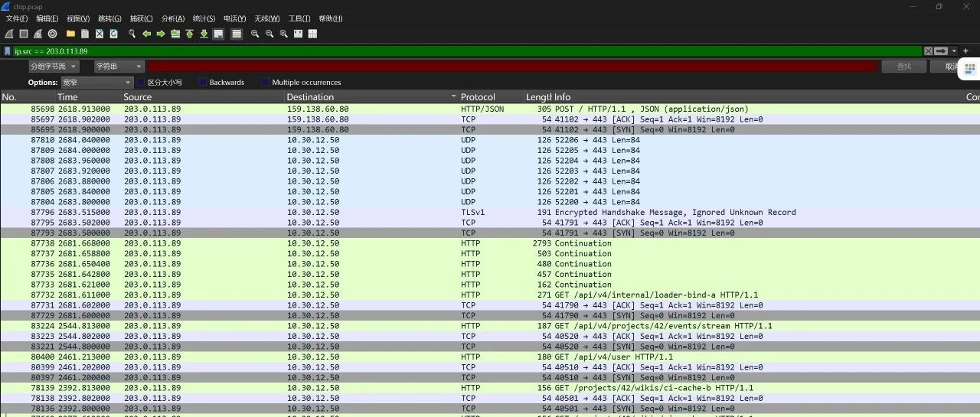This screenshot has height=417, width=980.
Task: Open the floating colorful grid widget
Action: (969, 69)
